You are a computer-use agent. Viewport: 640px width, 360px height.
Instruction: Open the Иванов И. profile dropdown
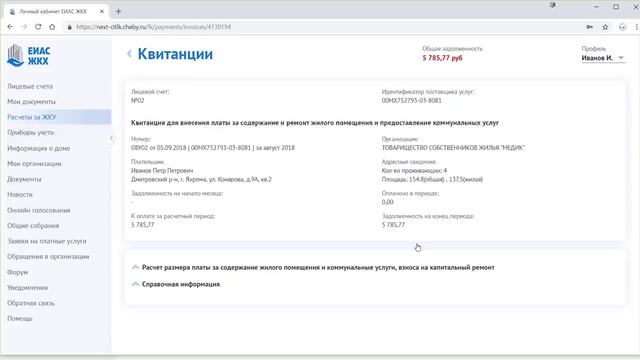click(x=603, y=58)
